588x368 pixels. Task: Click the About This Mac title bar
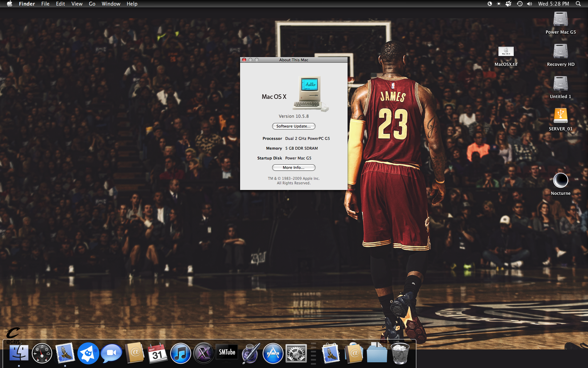point(294,60)
